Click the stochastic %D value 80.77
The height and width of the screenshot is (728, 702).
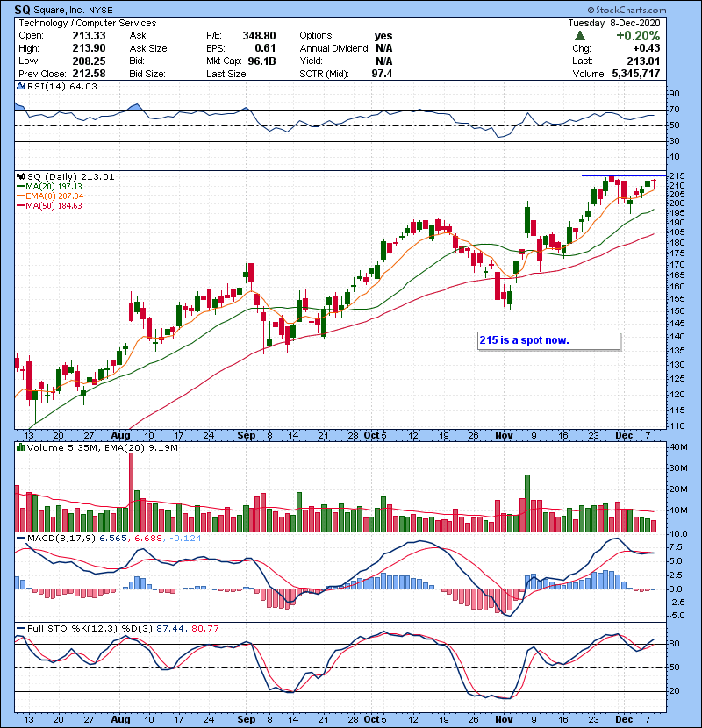point(204,629)
